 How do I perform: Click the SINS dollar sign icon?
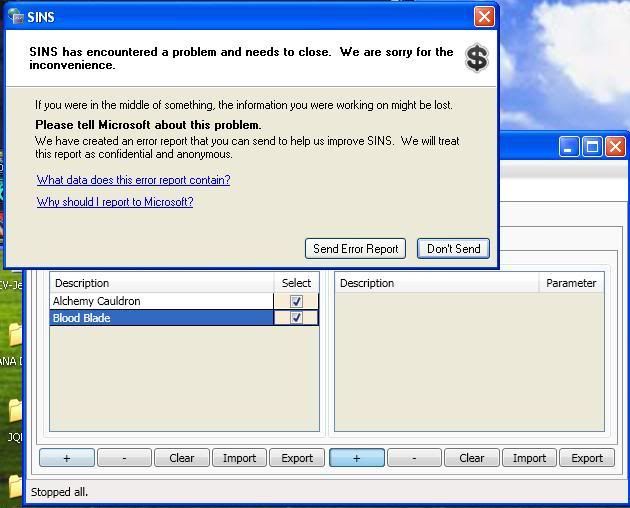477,57
